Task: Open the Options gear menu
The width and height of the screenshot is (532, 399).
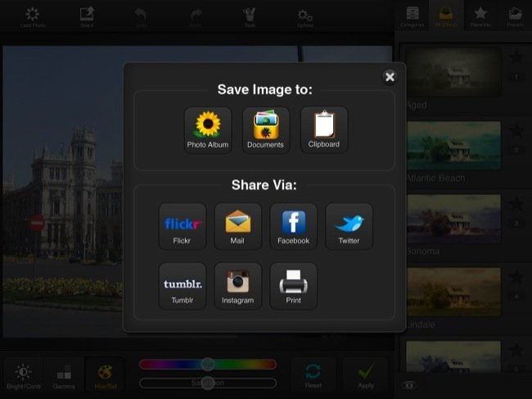Action: pos(304,17)
